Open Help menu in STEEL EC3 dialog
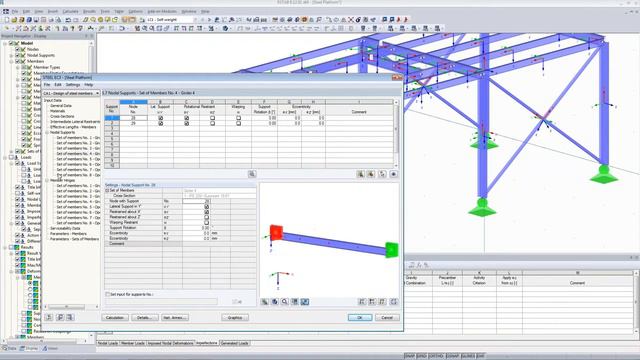The image size is (640, 360). [x=88, y=85]
